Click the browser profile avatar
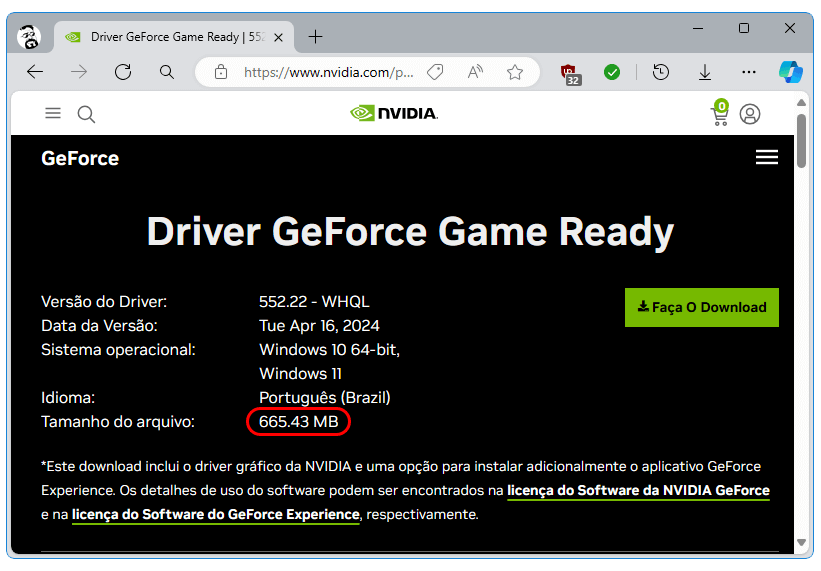The image size is (821, 571). click(x=29, y=37)
